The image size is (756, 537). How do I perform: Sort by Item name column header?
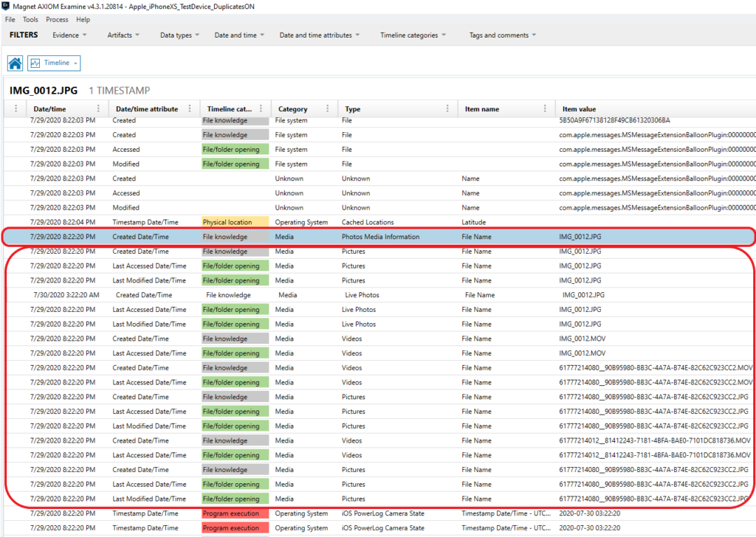click(482, 109)
